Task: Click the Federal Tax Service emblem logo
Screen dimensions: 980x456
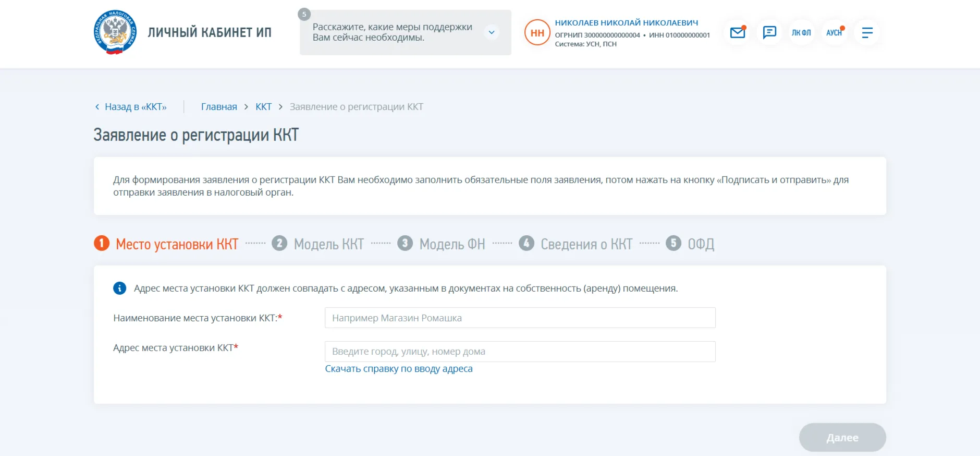Action: pyautogui.click(x=115, y=32)
